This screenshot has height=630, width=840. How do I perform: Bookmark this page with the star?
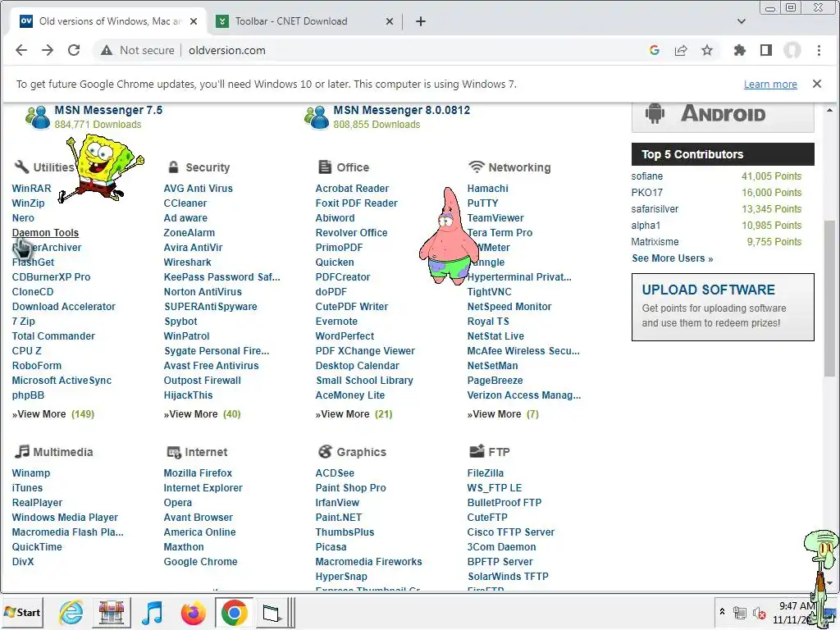[707, 50]
